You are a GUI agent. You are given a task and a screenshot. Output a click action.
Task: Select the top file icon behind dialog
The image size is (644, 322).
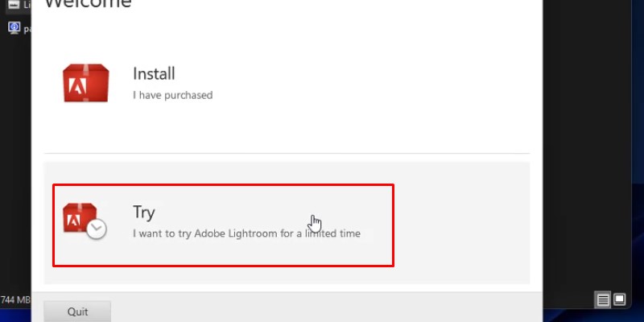pos(14,5)
